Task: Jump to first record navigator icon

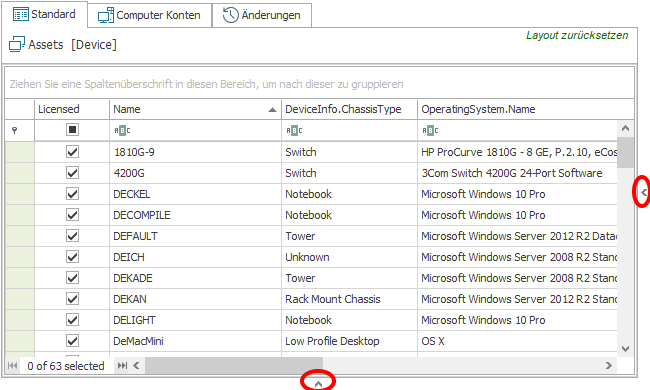Action: click(12, 366)
